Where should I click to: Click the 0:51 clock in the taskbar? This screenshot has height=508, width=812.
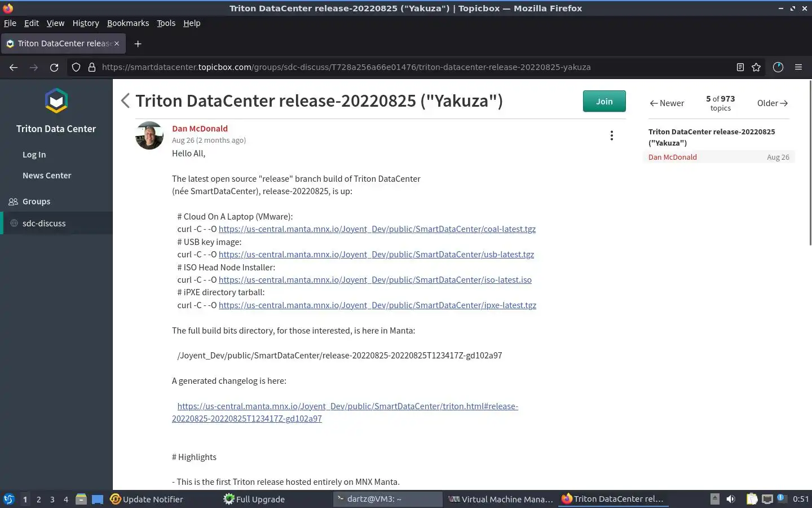pyautogui.click(x=801, y=499)
